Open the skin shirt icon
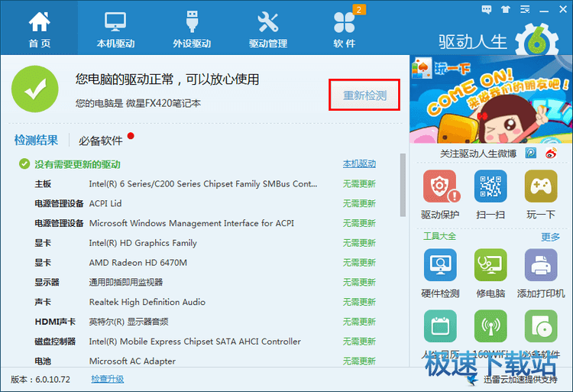The height and width of the screenshot is (392, 573). pyautogui.click(x=506, y=9)
